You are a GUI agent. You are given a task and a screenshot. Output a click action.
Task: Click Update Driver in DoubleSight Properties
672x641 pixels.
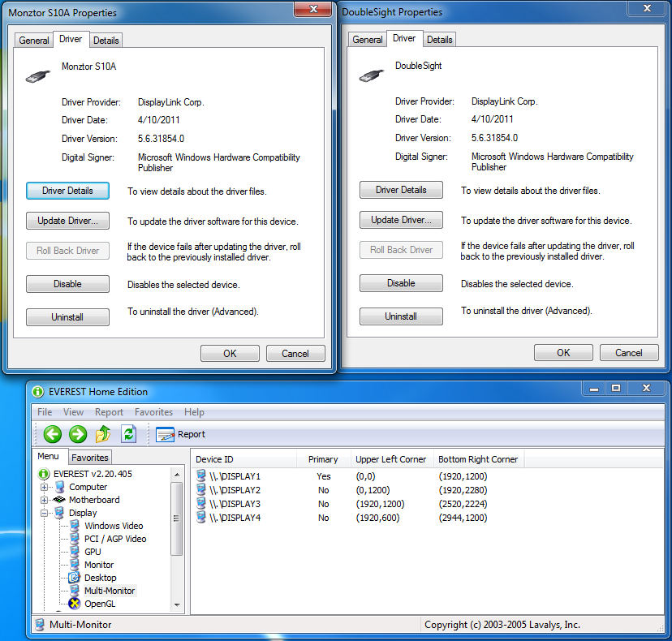pyautogui.click(x=401, y=220)
